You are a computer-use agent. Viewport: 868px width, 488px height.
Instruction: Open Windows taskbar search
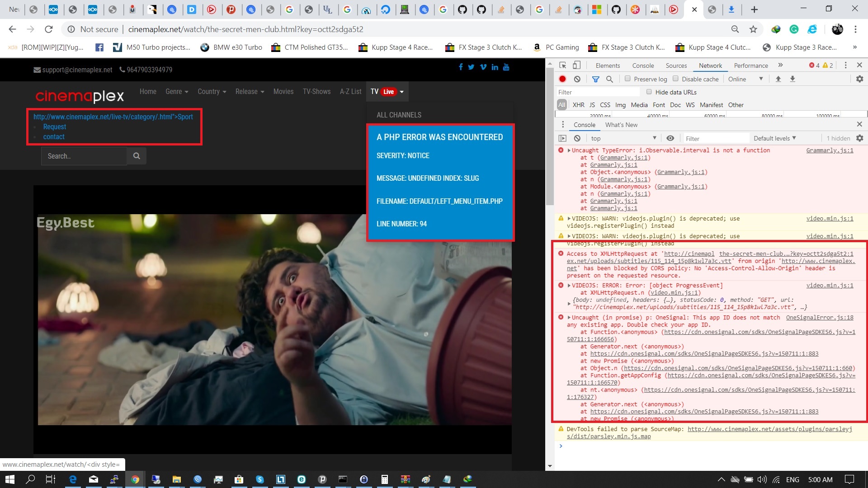[x=30, y=479]
